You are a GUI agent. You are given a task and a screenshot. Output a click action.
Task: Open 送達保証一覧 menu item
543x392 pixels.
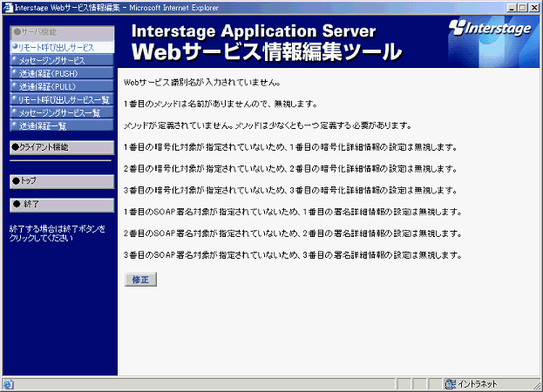63,125
